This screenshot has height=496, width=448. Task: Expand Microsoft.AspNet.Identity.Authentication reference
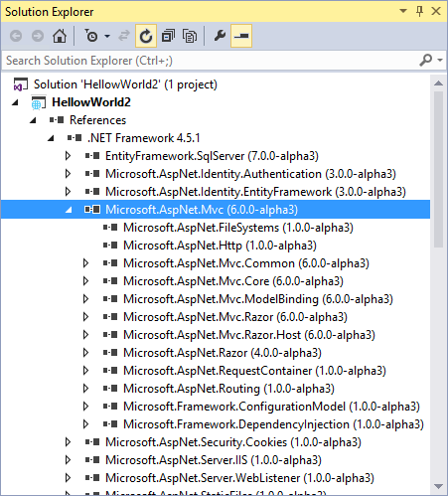tap(68, 174)
